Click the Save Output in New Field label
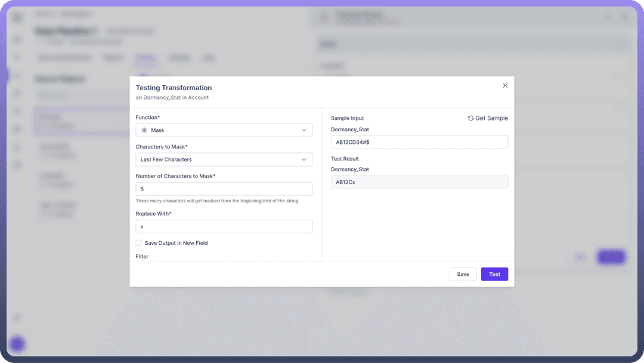 pos(176,243)
